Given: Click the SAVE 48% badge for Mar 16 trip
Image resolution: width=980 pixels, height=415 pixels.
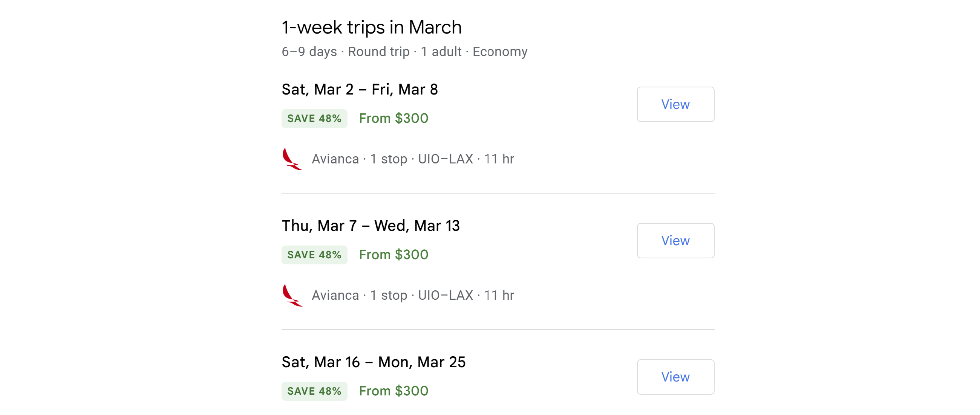Looking at the screenshot, I should click(x=314, y=391).
